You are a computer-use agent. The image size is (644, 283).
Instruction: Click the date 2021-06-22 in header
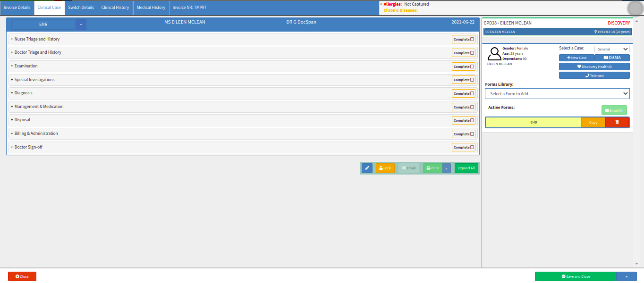[463, 22]
